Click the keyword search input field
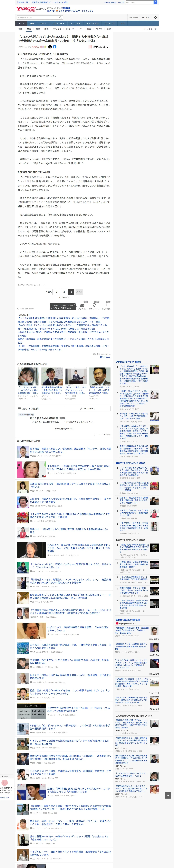The width and height of the screenshot is (174, 868). [x=38, y=18]
